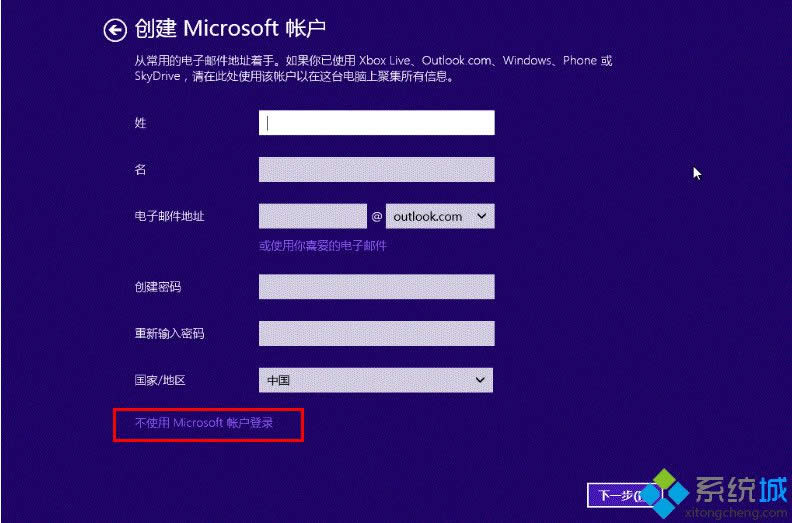Click the 创建 Microsoft 帐户 heading
Screen dimensions: 792x523
point(230,28)
